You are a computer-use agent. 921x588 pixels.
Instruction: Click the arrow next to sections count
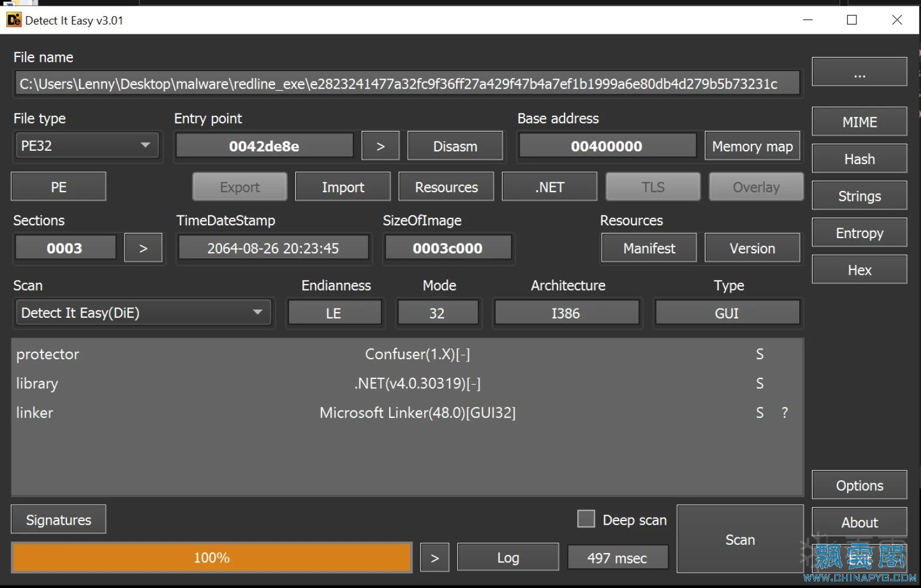[143, 248]
